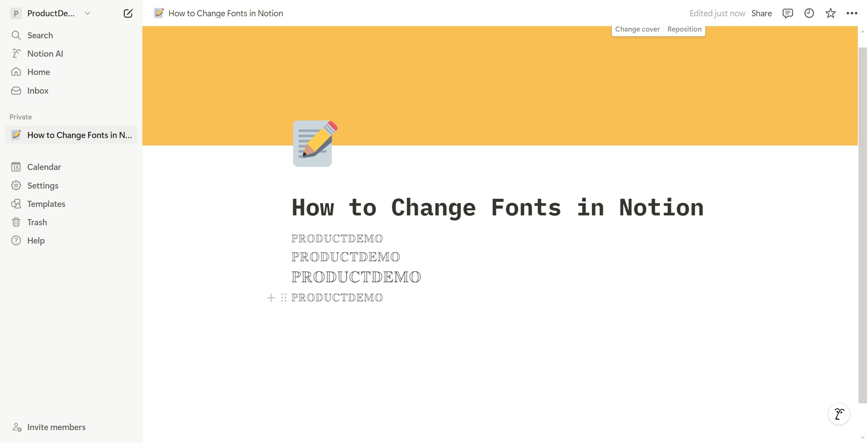This screenshot has height=443, width=868.
Task: Open Help in the sidebar
Action: pyautogui.click(x=71, y=240)
